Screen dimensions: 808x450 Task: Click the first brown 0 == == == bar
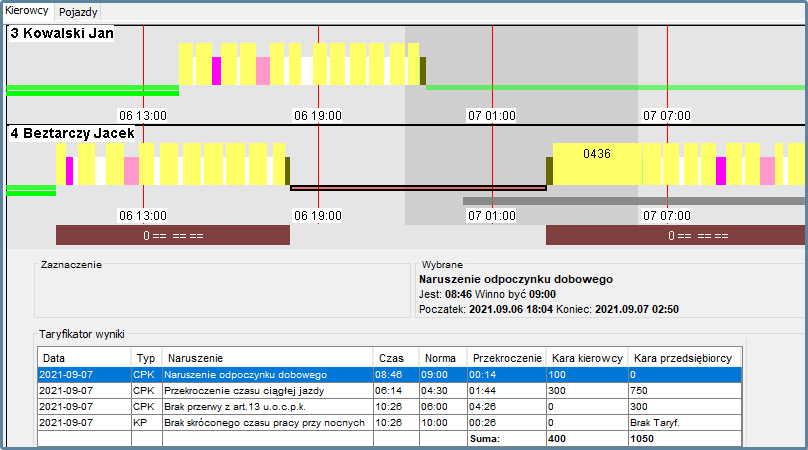pos(173,236)
